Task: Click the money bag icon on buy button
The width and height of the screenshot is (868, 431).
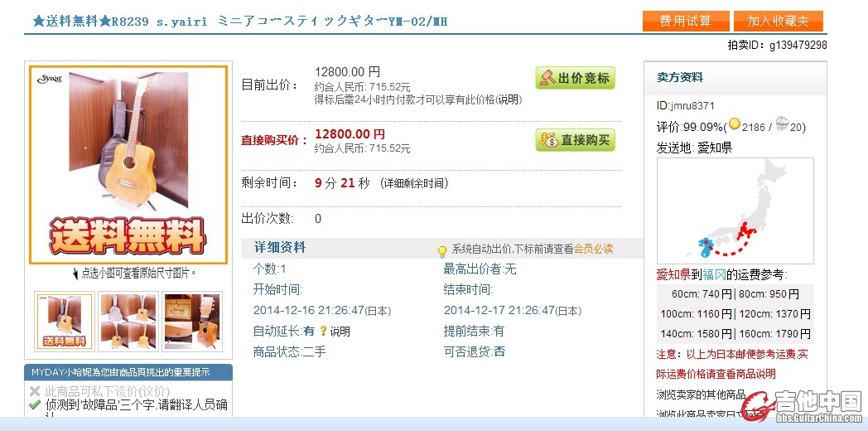Action: 550,140
